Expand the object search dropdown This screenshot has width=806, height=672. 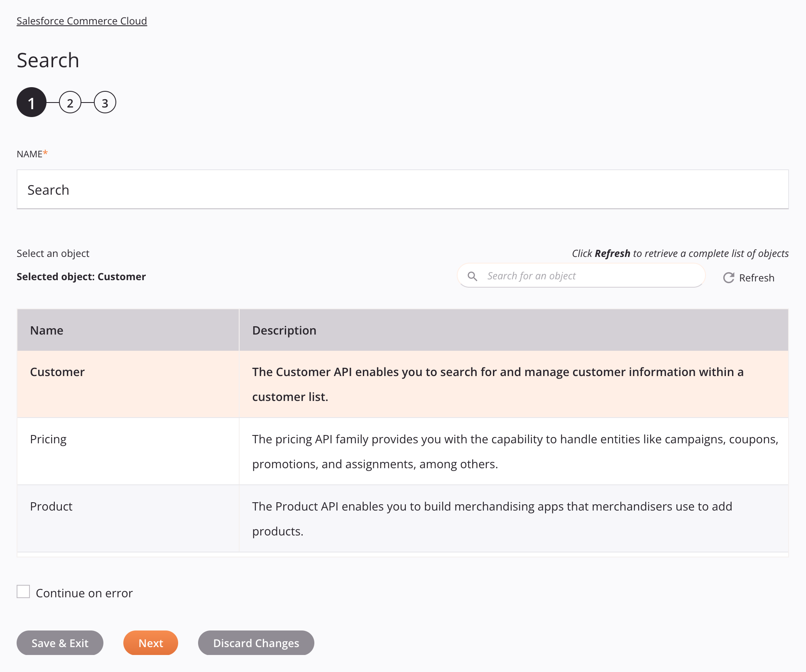tap(581, 276)
